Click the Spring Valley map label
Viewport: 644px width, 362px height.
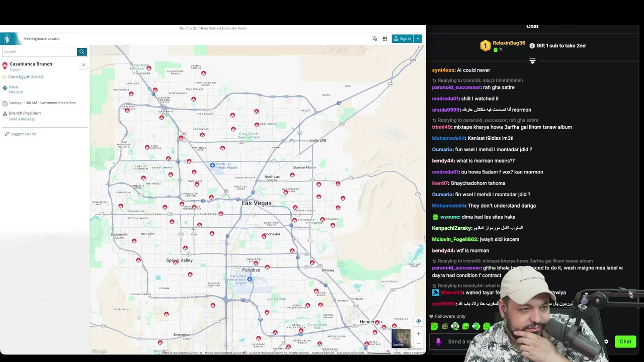(180, 260)
